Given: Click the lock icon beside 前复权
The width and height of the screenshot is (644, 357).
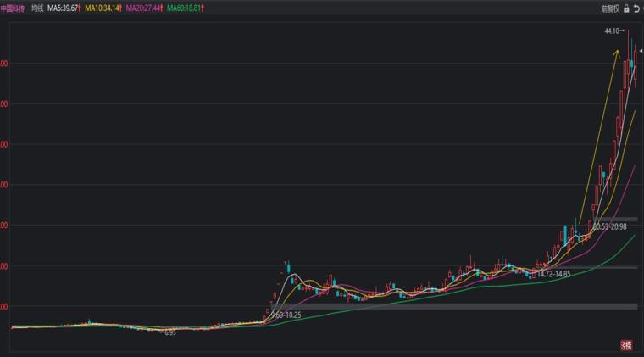Looking at the screenshot, I should [x=626, y=8].
